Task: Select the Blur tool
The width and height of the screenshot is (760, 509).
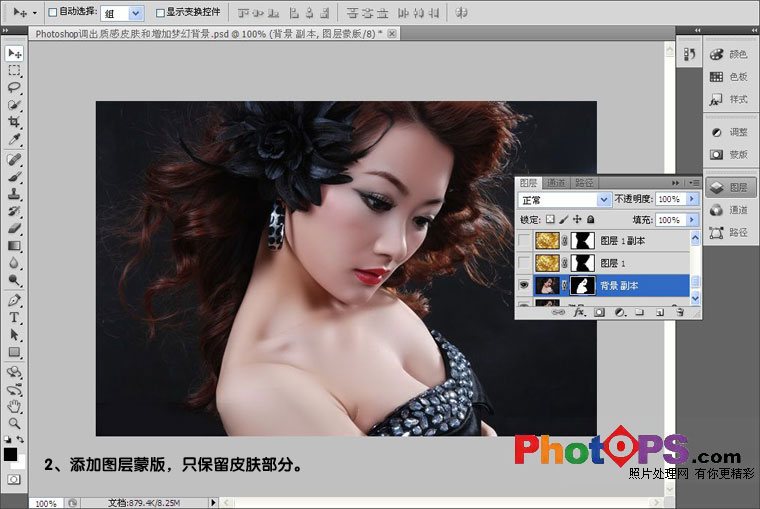Action: [x=15, y=263]
